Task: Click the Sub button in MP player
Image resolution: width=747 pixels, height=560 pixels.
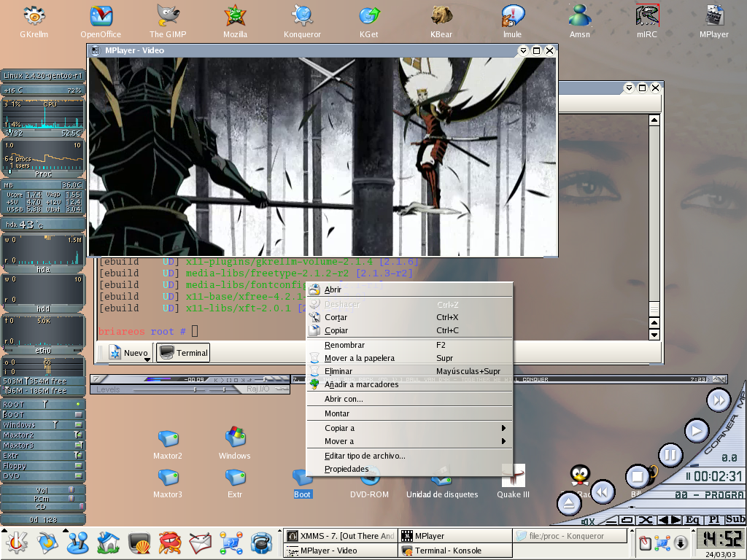Action: pos(735,519)
